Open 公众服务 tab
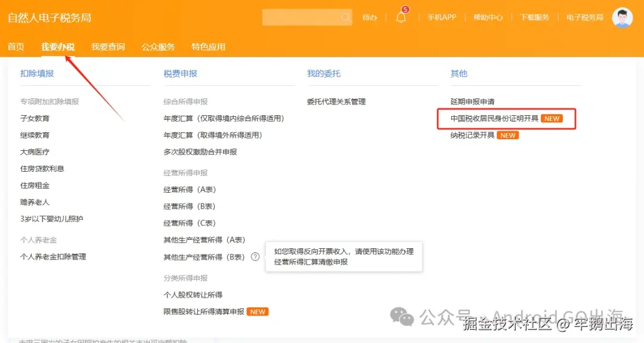The height and width of the screenshot is (343, 644). pos(158,47)
